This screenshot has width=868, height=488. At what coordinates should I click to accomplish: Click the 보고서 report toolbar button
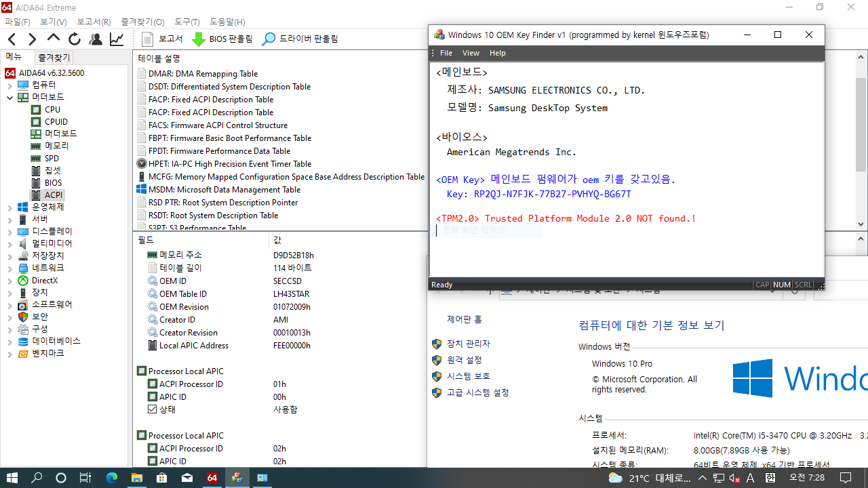(163, 39)
